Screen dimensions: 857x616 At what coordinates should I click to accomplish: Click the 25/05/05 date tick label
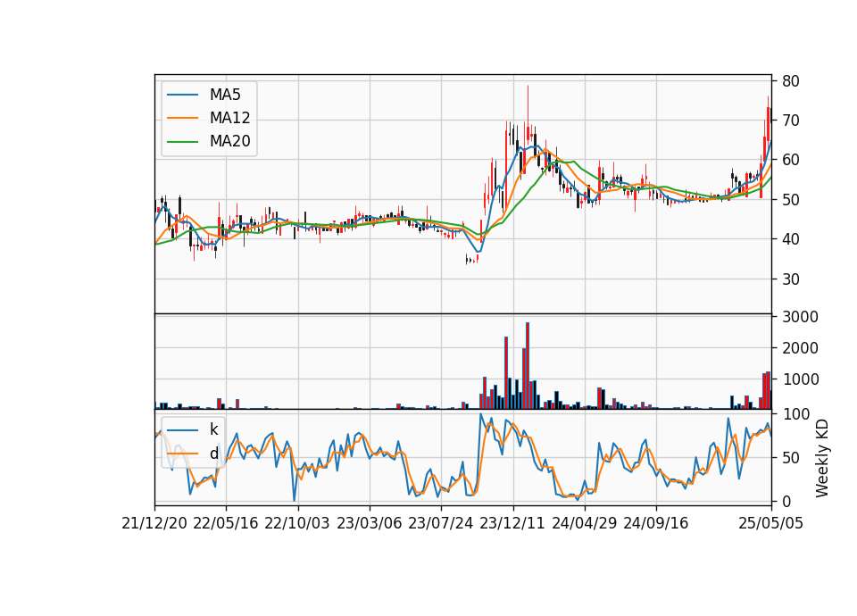(771, 523)
